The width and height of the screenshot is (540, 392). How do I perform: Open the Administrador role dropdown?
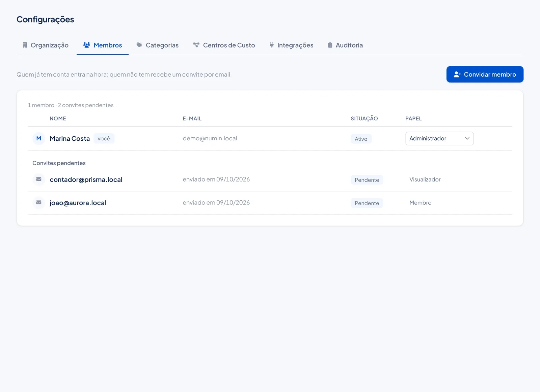click(439, 139)
